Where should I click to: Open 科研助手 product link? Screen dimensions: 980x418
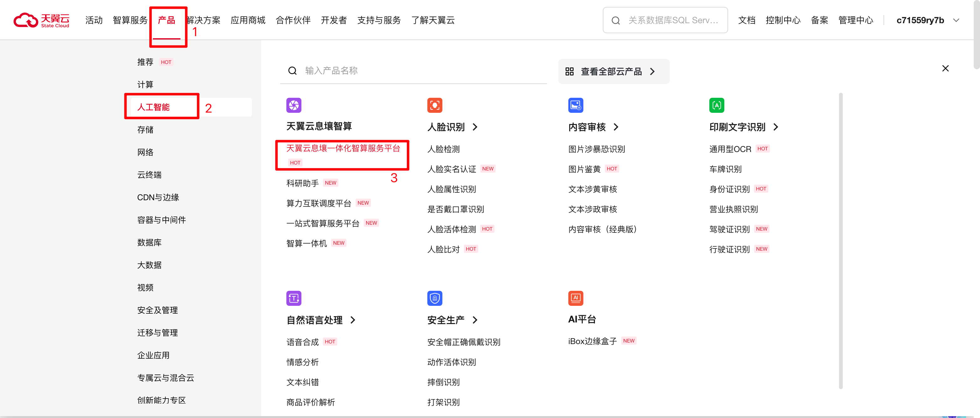(x=302, y=183)
